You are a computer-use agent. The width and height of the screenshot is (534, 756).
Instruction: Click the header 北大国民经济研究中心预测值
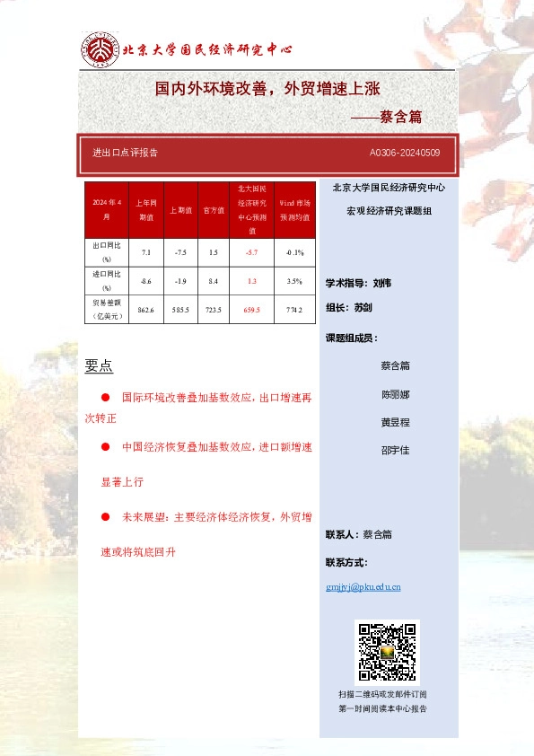252,210
